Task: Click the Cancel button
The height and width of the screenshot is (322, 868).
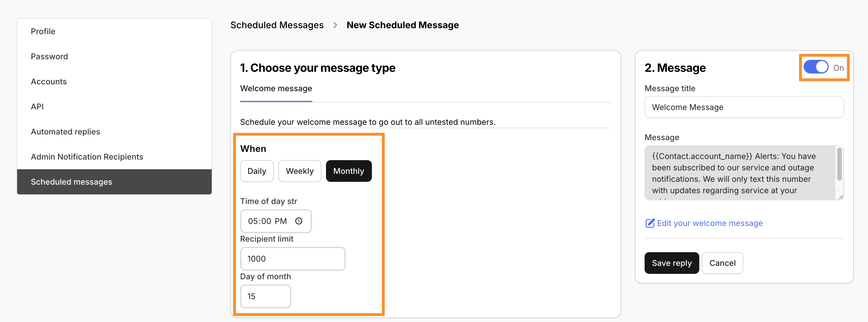Action: pos(722,263)
